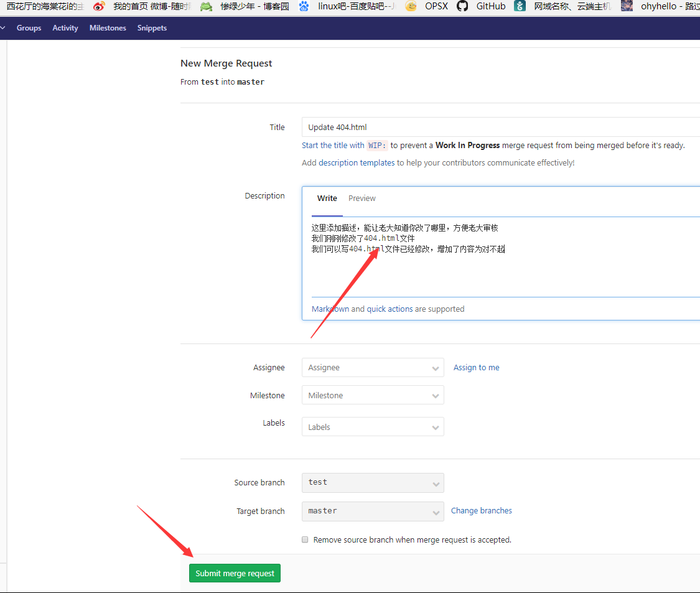700x593 pixels.
Task: Open the Milestones navigation menu item
Action: pos(108,28)
